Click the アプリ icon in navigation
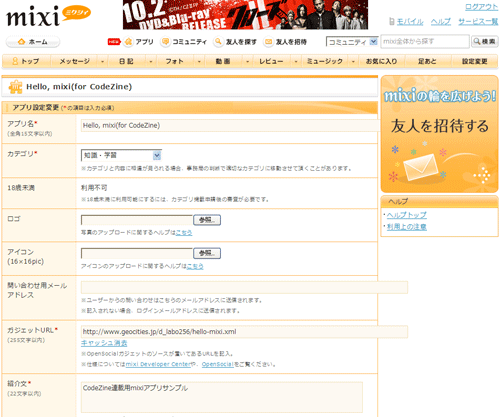500x417 pixels. (128, 42)
